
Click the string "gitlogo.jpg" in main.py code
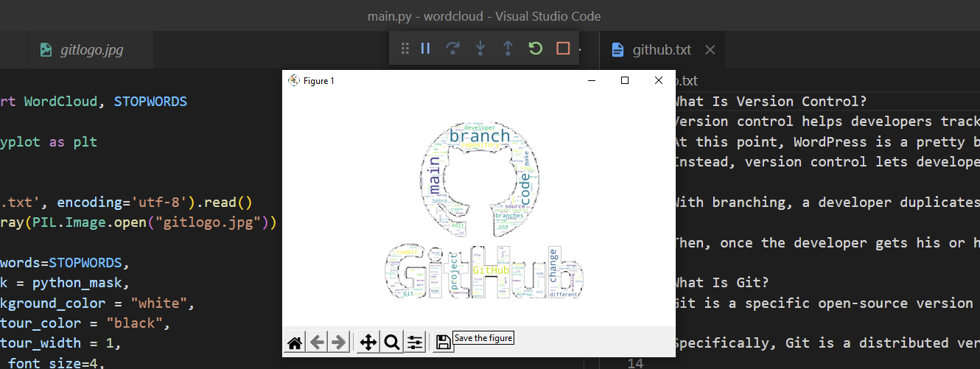pos(211,222)
